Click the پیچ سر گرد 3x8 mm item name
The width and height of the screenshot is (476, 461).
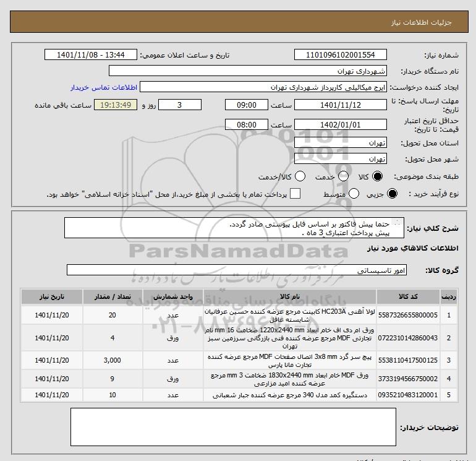[290, 360]
